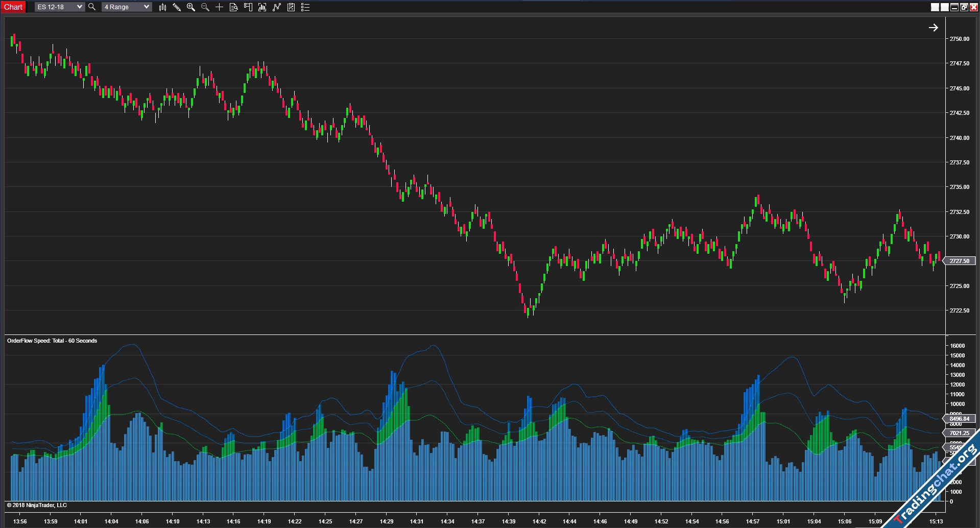Open the Chart Trader icon
Screen dimensions: 980x528
(x=248, y=7)
